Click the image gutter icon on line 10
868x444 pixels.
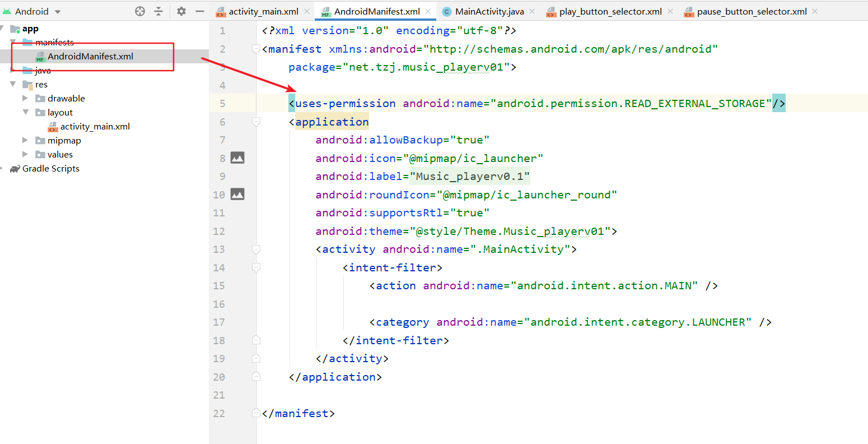[237, 195]
